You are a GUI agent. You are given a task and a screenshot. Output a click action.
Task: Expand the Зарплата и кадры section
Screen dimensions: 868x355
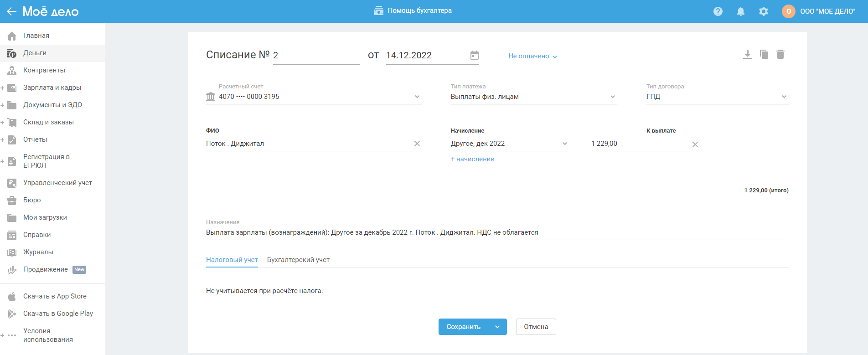[3, 87]
